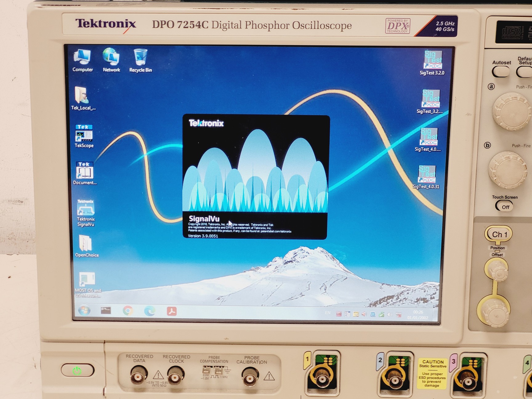The image size is (532, 399).
Task: Launch the SigTest_4.0.31 shortcut
Action: pos(426,177)
